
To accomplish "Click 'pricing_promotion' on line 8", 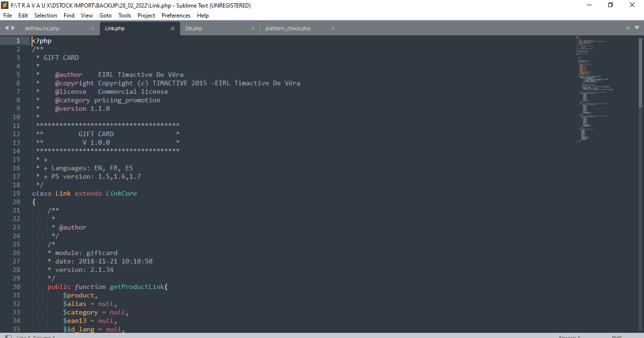I will [x=127, y=100].
